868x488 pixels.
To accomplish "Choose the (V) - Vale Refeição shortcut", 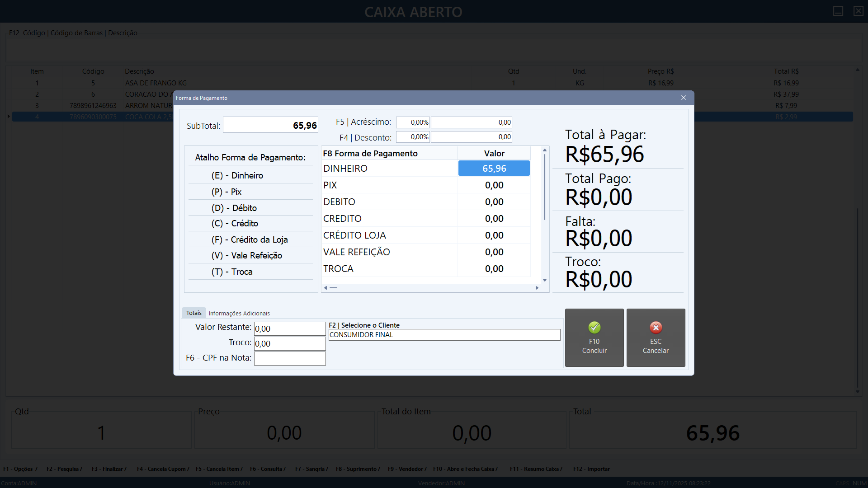I will (246, 255).
